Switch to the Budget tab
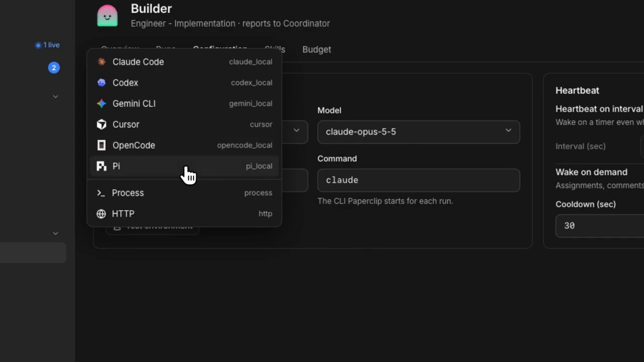The image size is (644, 362). (316, 49)
